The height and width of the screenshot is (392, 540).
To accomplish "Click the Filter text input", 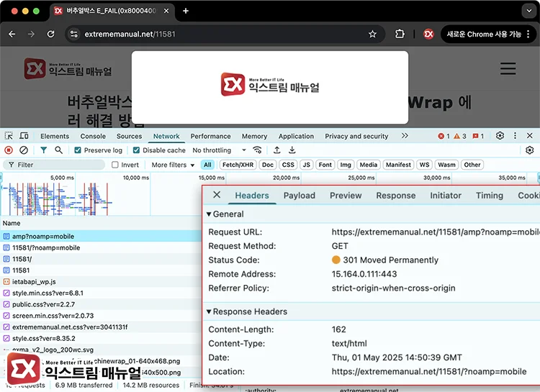I will (x=55, y=165).
